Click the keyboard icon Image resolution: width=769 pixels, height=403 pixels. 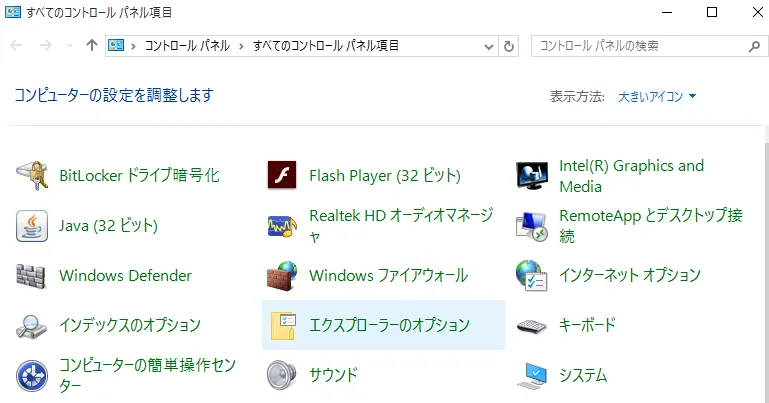click(532, 326)
